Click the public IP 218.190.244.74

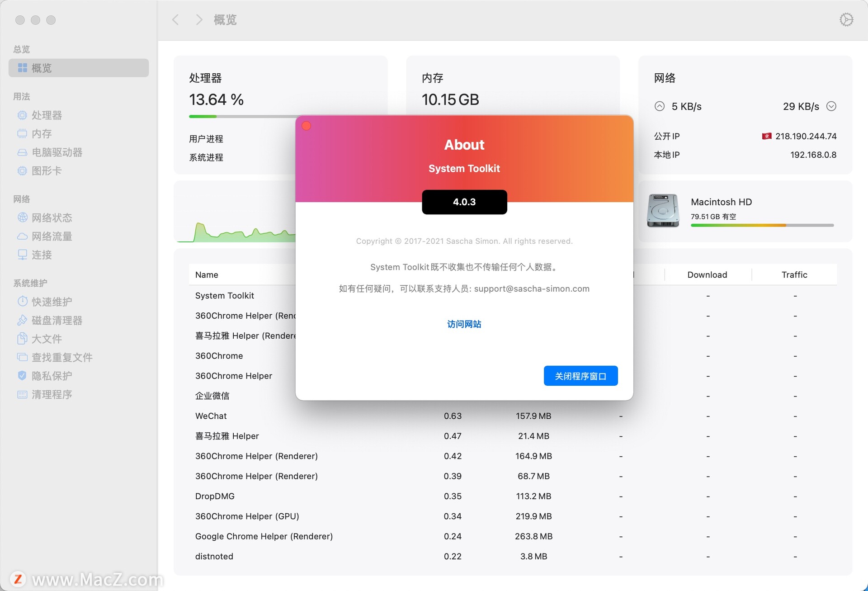pos(806,136)
